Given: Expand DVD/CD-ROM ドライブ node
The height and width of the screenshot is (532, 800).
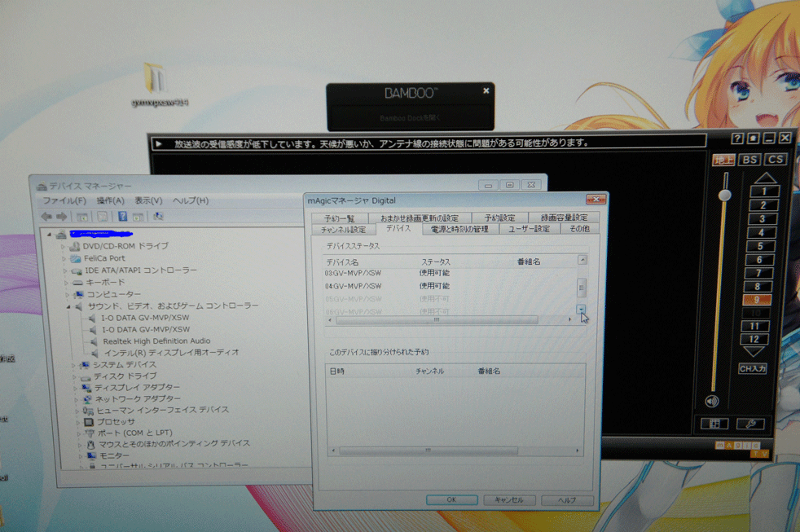Looking at the screenshot, I should pos(63,246).
